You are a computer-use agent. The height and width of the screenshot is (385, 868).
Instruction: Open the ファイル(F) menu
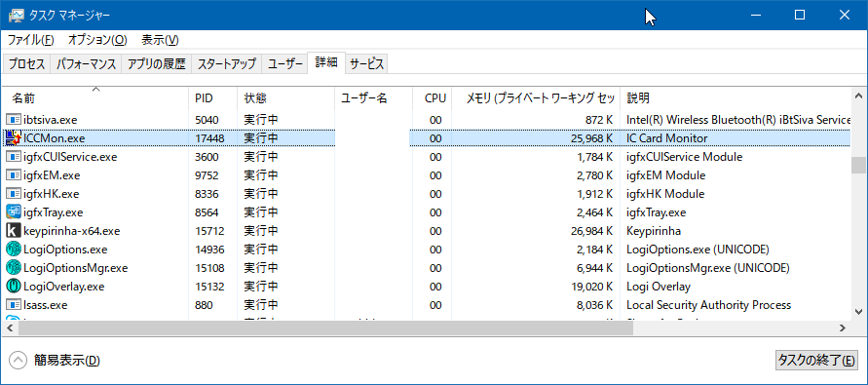click(x=30, y=40)
